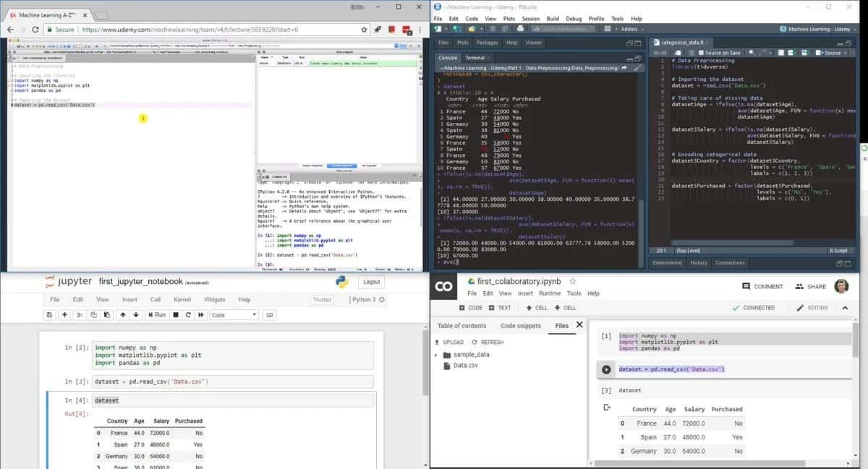868x469 pixels.
Task: Open Jupyter command palette keyboard icon
Action: (269, 315)
